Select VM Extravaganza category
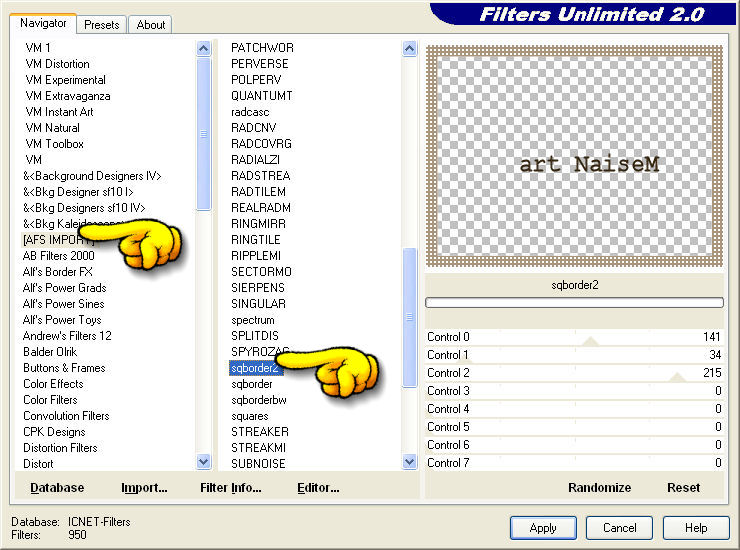The image size is (740, 550). pos(67,96)
